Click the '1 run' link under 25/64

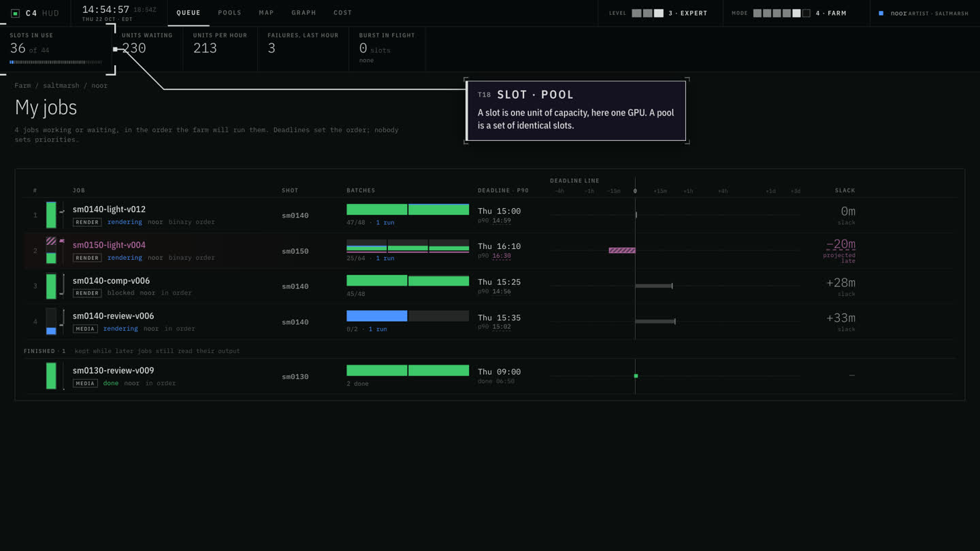point(385,258)
